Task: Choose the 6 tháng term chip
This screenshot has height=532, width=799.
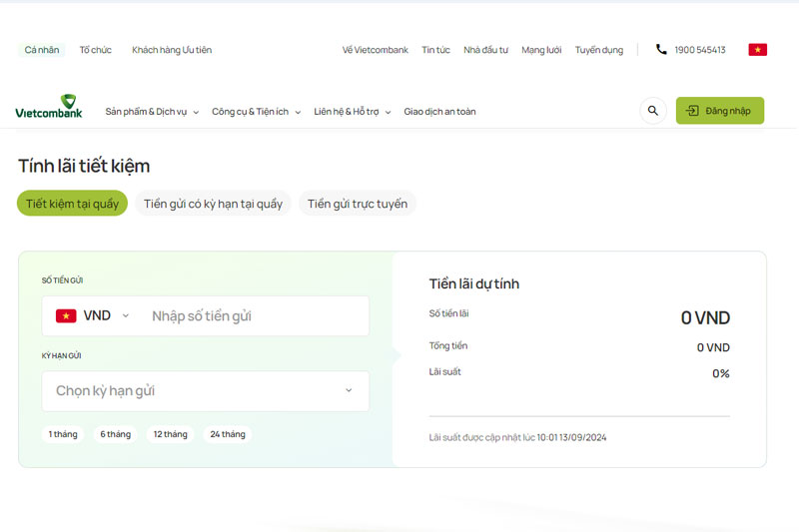Action: tap(115, 434)
